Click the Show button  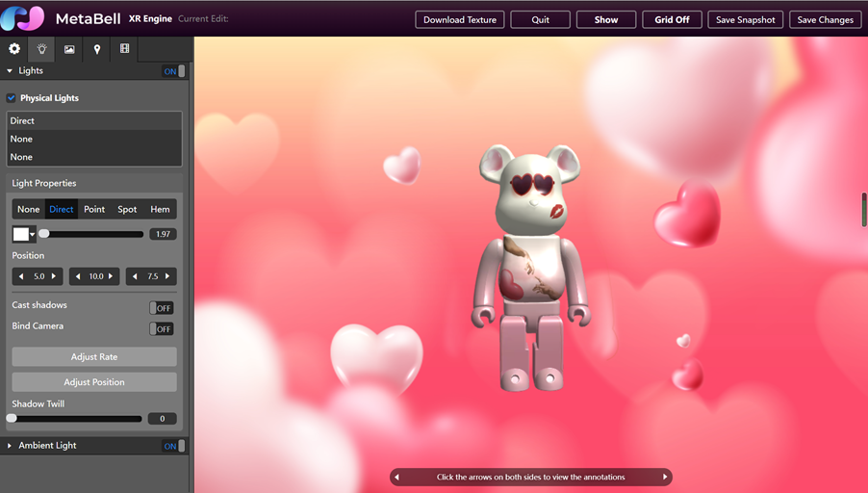pos(606,19)
